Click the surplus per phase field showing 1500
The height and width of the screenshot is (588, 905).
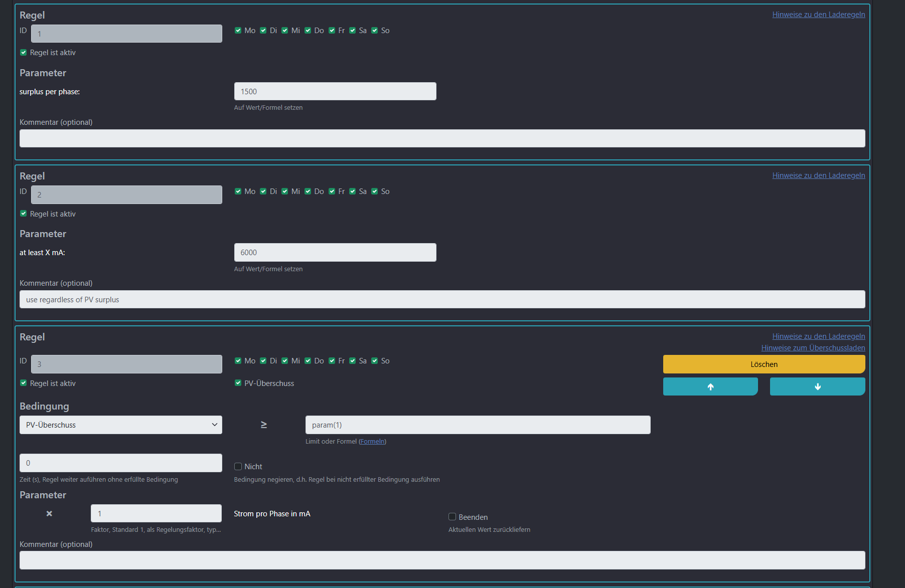coord(335,92)
